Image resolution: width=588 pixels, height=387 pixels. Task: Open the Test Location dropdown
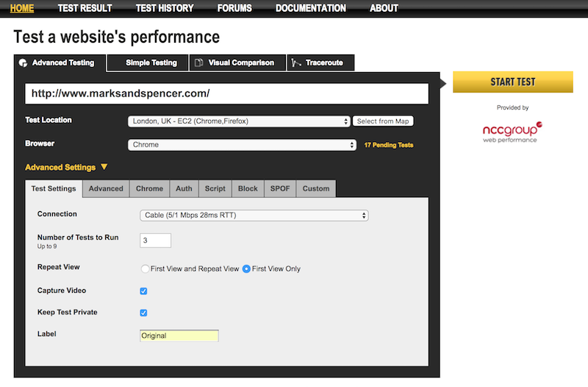click(239, 121)
